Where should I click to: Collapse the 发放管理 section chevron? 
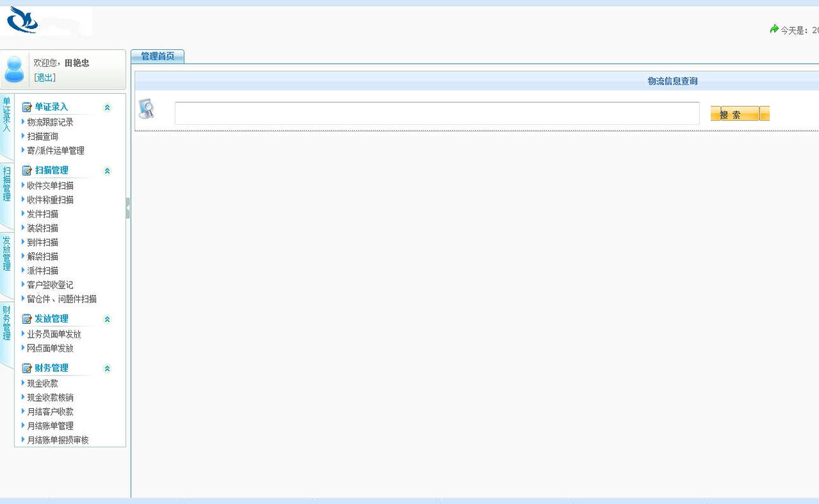pos(107,319)
